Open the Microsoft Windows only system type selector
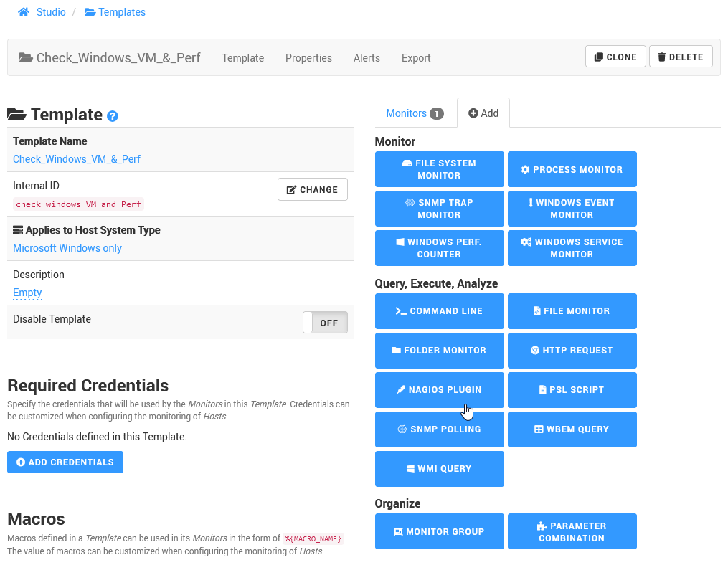This screenshot has width=728, height=565. (x=67, y=248)
